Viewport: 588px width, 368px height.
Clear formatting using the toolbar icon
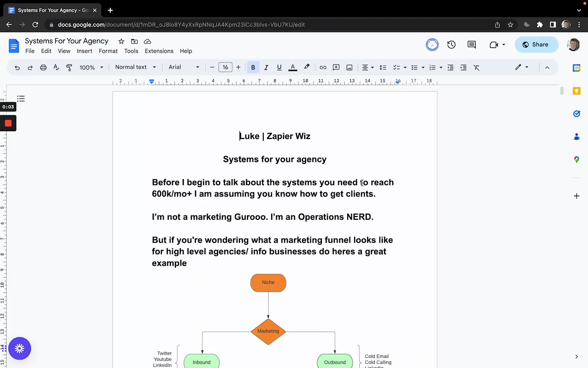coord(476,67)
